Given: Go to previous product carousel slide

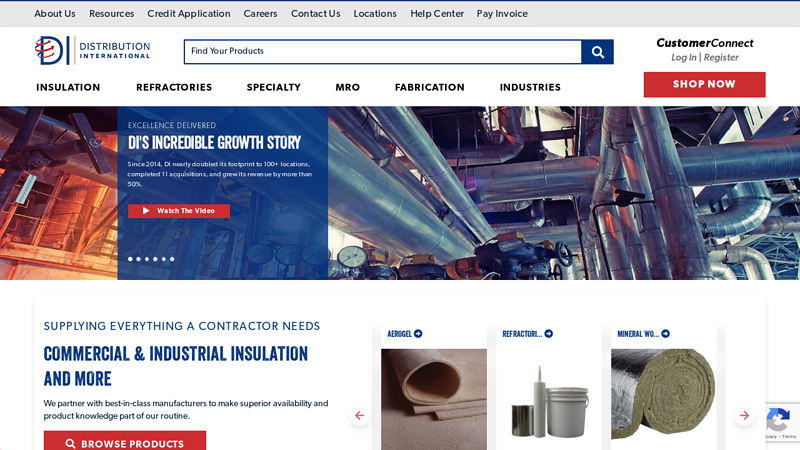Looking at the screenshot, I should tap(360, 415).
